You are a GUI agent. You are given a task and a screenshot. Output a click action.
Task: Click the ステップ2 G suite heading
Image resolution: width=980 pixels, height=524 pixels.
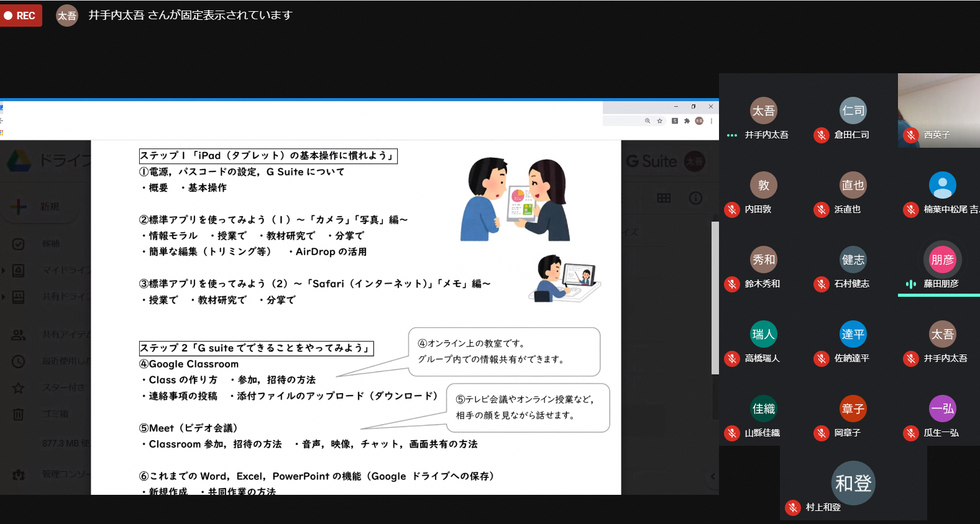coord(256,348)
